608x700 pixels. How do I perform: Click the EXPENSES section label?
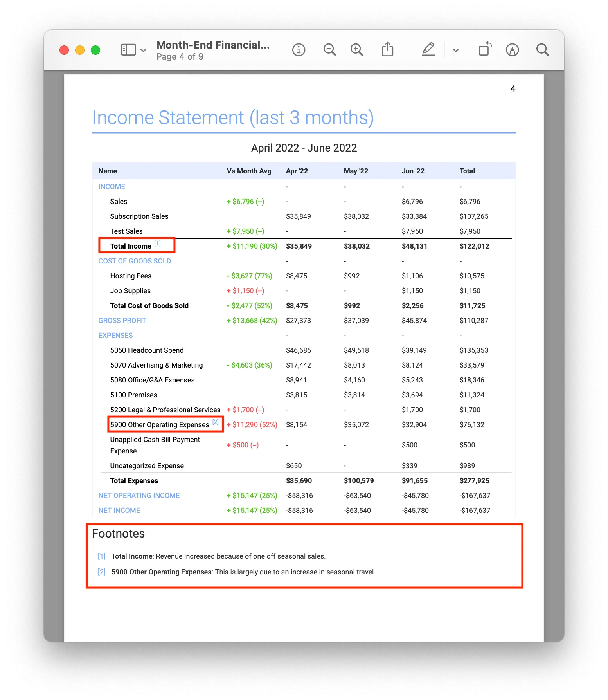click(x=115, y=336)
